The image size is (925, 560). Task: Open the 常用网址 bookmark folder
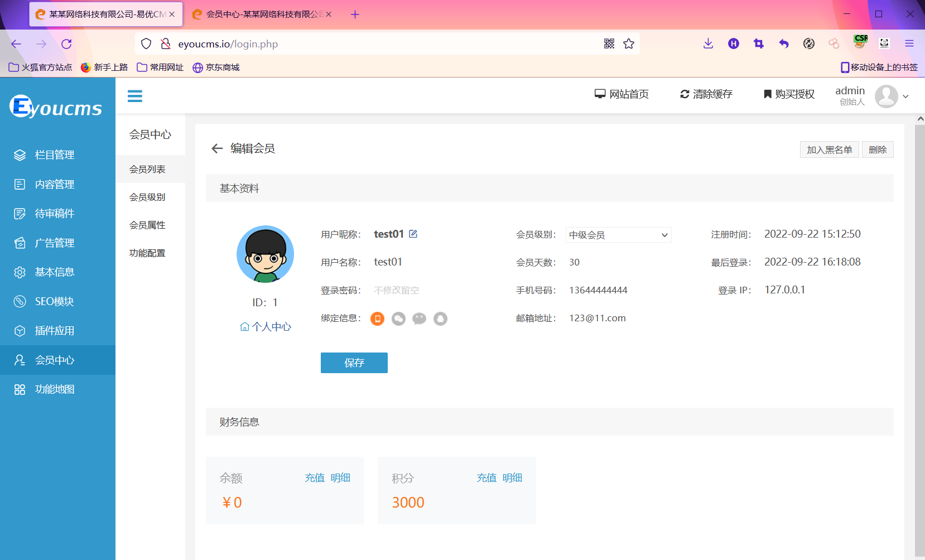pyautogui.click(x=160, y=67)
